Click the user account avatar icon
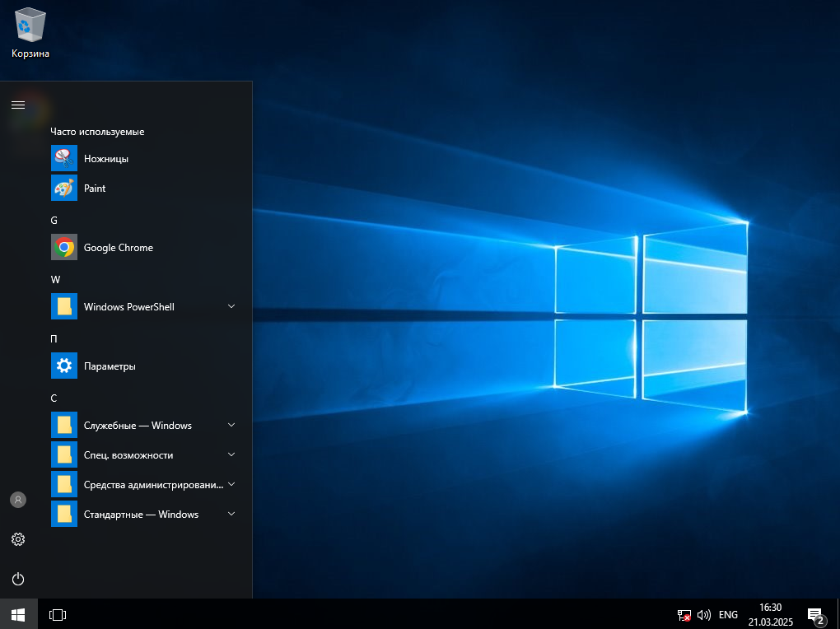 coord(18,500)
